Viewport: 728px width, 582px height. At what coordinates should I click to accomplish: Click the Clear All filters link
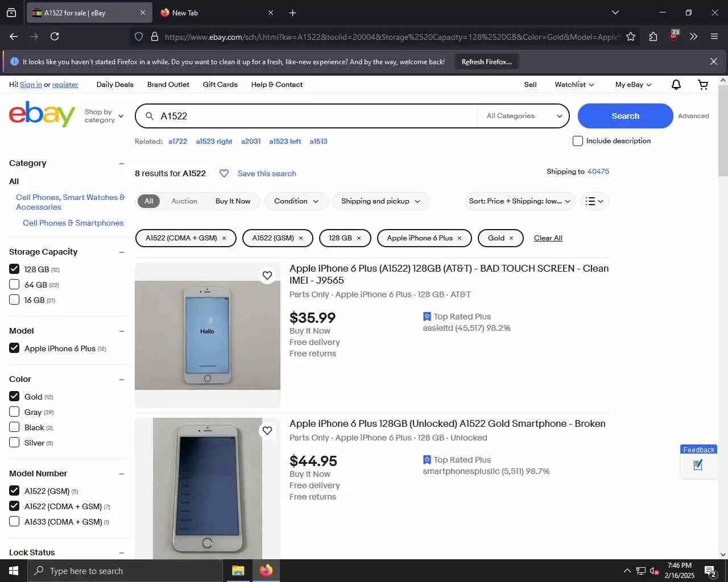pos(548,238)
